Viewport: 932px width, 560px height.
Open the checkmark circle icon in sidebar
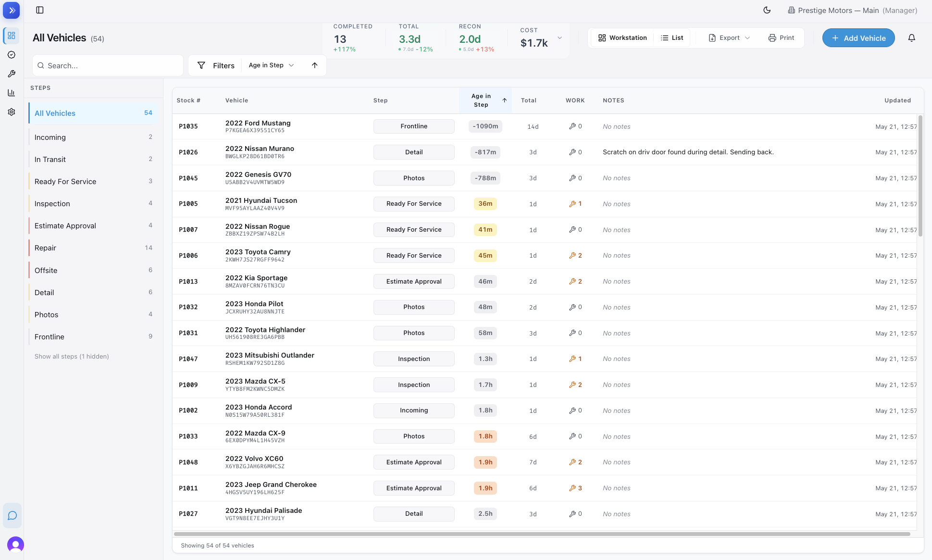(12, 55)
